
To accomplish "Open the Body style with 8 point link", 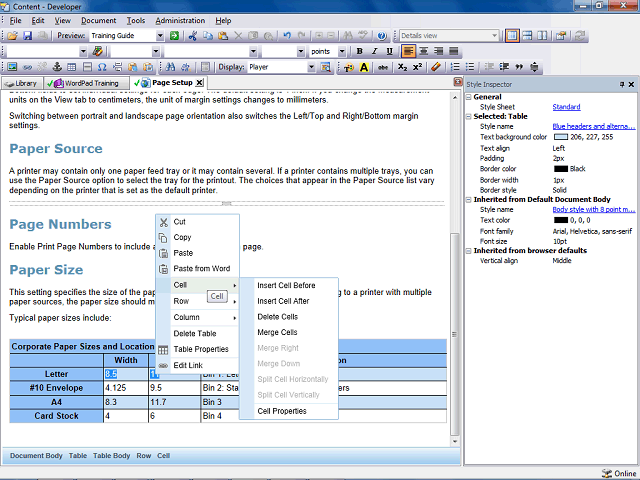I will pos(593,209).
